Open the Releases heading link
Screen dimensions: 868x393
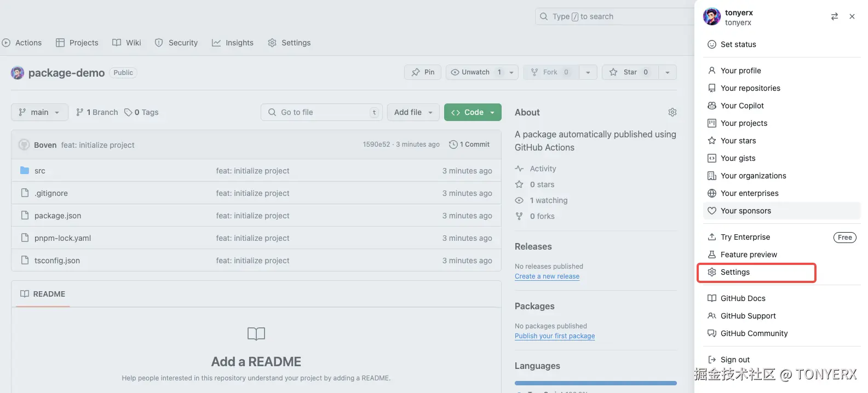point(533,246)
